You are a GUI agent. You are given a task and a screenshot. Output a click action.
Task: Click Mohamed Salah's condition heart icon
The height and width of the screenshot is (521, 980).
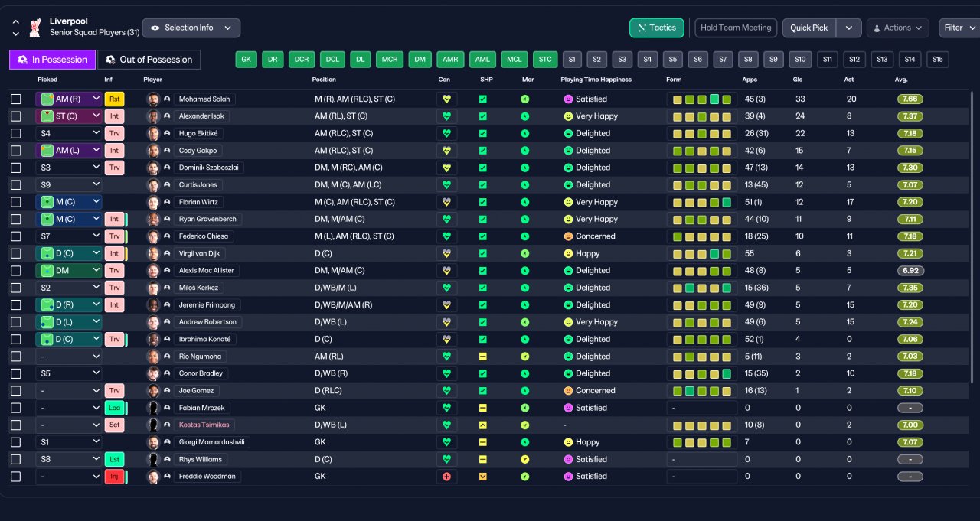click(447, 99)
